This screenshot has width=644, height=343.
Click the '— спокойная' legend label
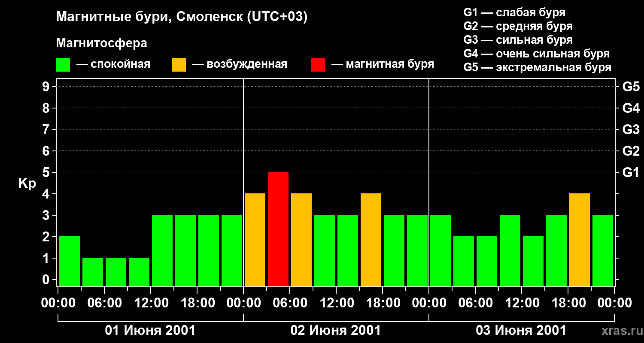pyautogui.click(x=113, y=65)
